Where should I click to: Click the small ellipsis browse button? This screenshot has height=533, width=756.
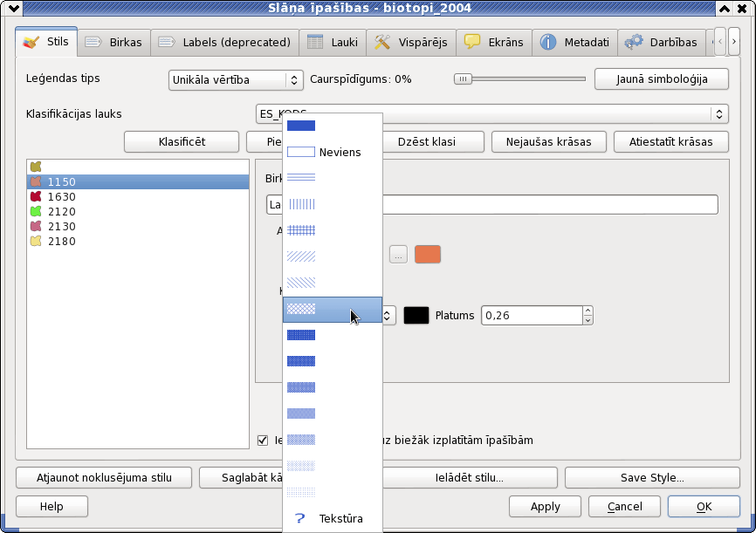coord(398,255)
